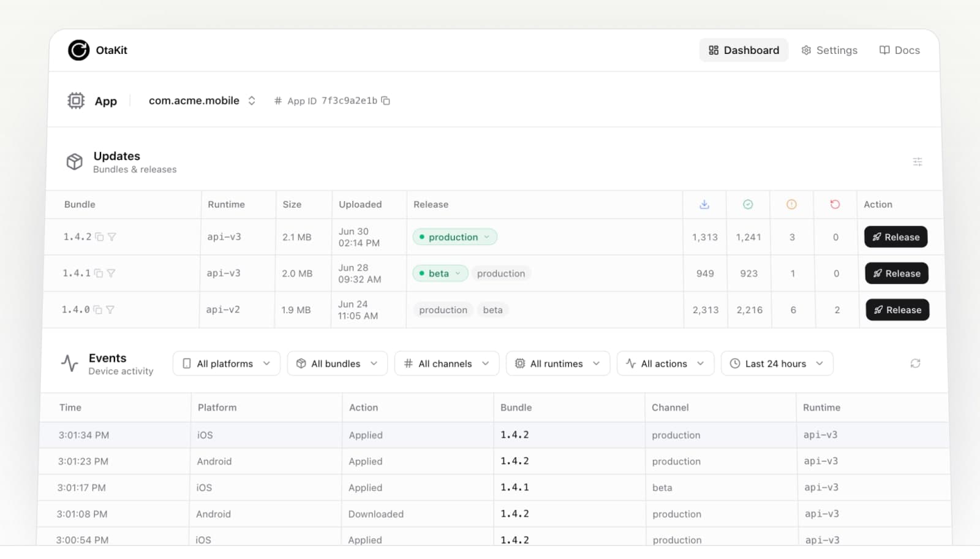
Task: Select the 3:01:23 PM event time
Action: 83,462
